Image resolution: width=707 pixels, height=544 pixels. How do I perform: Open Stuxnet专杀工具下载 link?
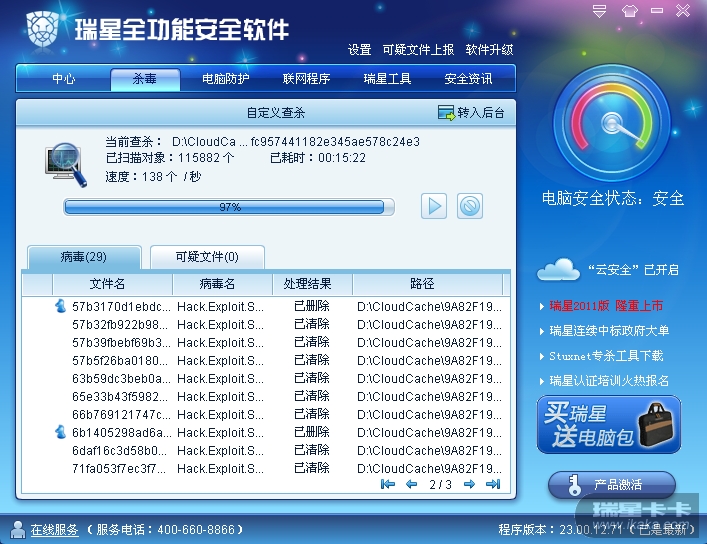pos(606,356)
